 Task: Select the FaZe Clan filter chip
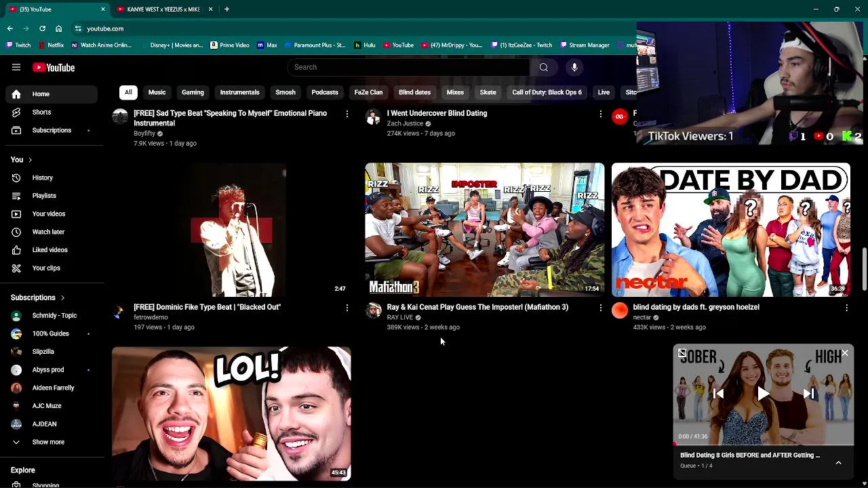click(368, 92)
